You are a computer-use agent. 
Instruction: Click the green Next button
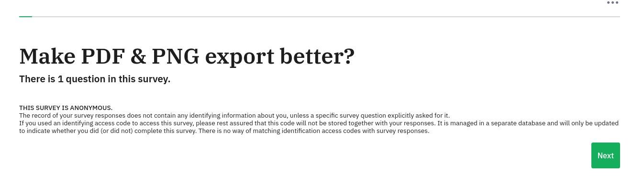tap(605, 155)
